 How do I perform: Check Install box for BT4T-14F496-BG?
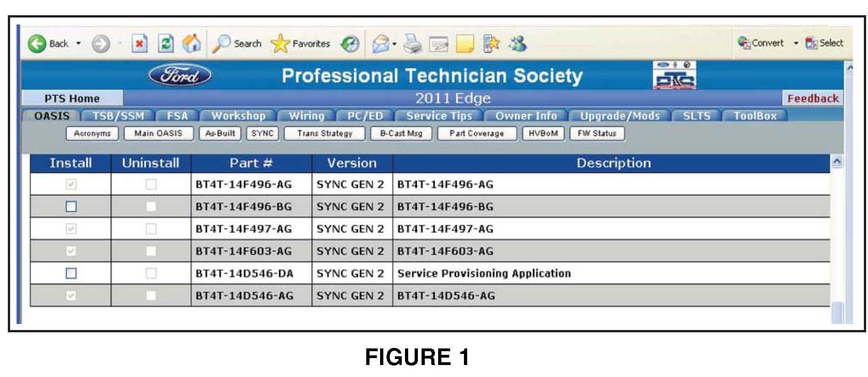pyautogui.click(x=71, y=206)
